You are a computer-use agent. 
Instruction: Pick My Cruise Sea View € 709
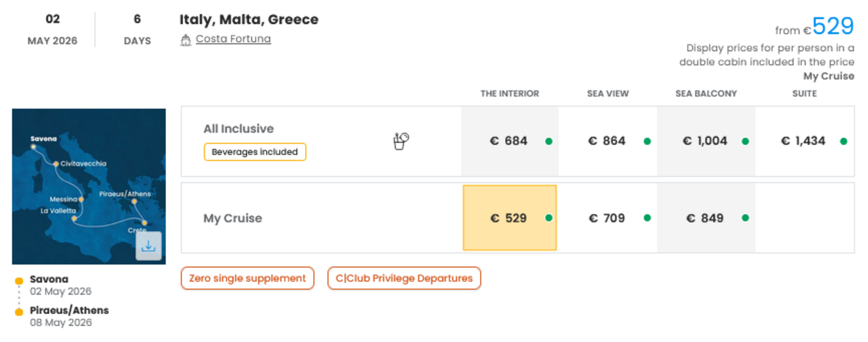click(x=607, y=218)
